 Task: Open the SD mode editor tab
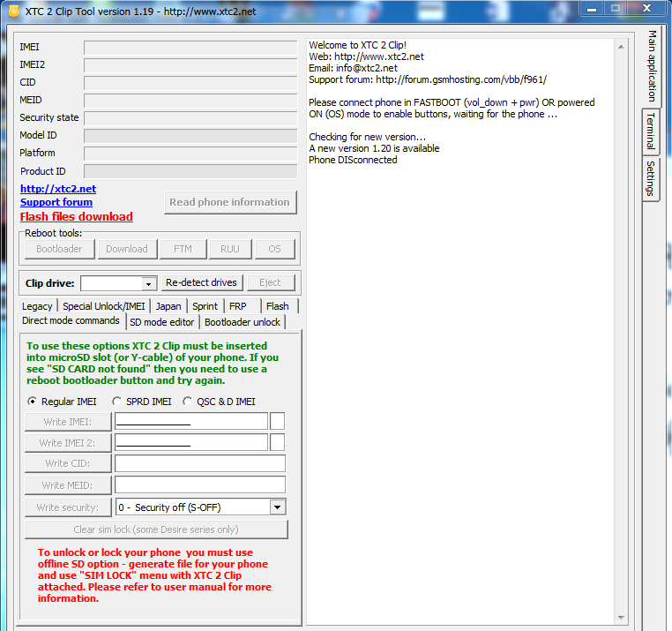coord(162,322)
